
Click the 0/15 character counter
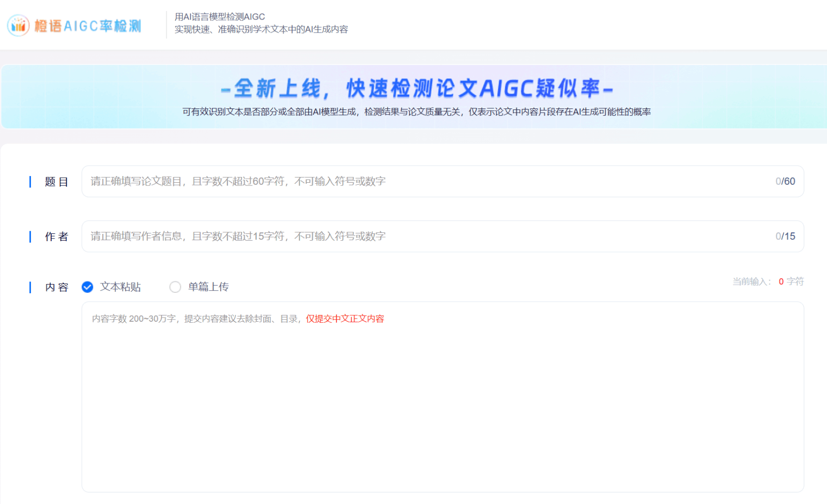(x=785, y=237)
